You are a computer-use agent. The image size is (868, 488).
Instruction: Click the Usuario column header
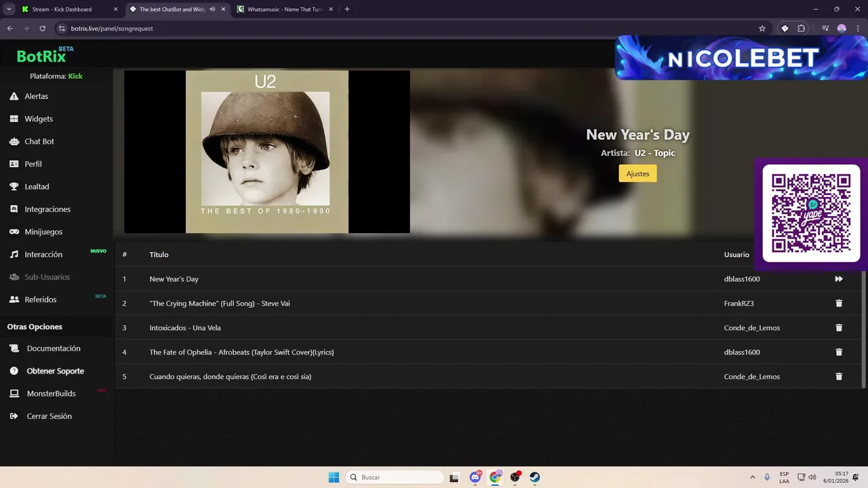point(736,255)
